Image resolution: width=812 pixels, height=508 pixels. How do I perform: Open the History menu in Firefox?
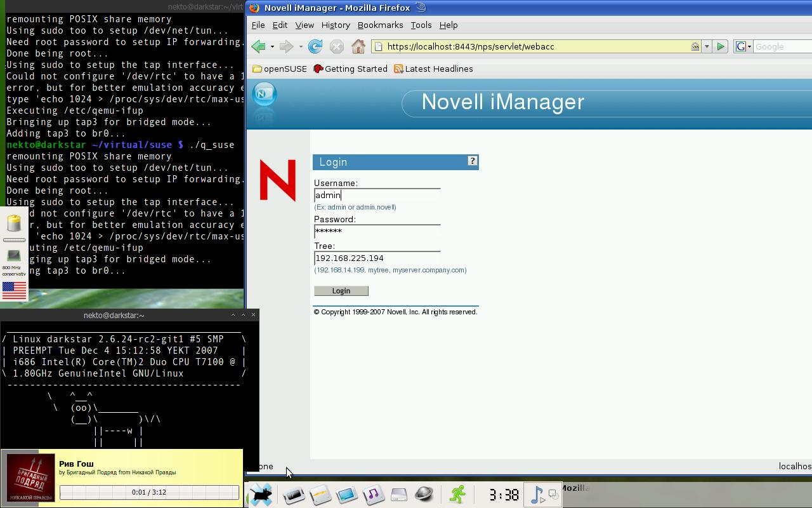(x=336, y=25)
